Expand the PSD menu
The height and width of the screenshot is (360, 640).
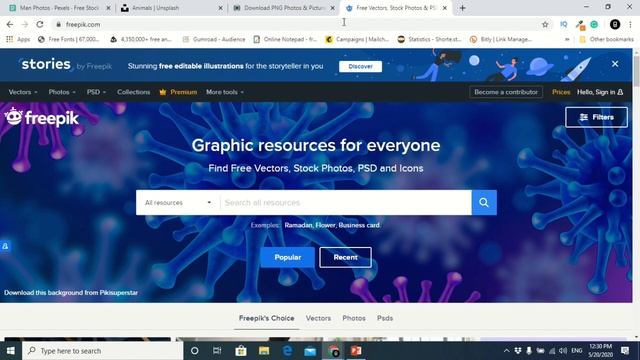click(x=96, y=92)
